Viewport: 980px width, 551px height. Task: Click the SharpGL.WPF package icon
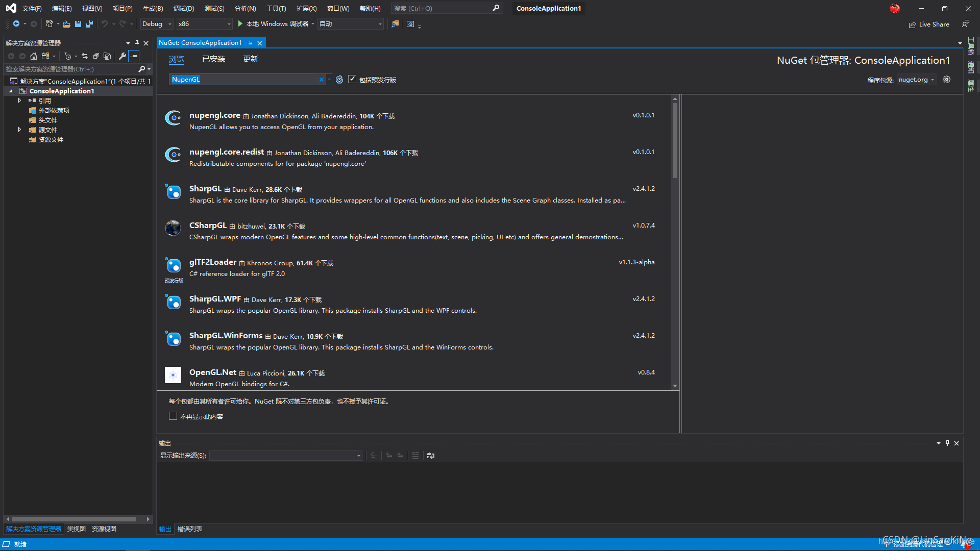(x=173, y=302)
